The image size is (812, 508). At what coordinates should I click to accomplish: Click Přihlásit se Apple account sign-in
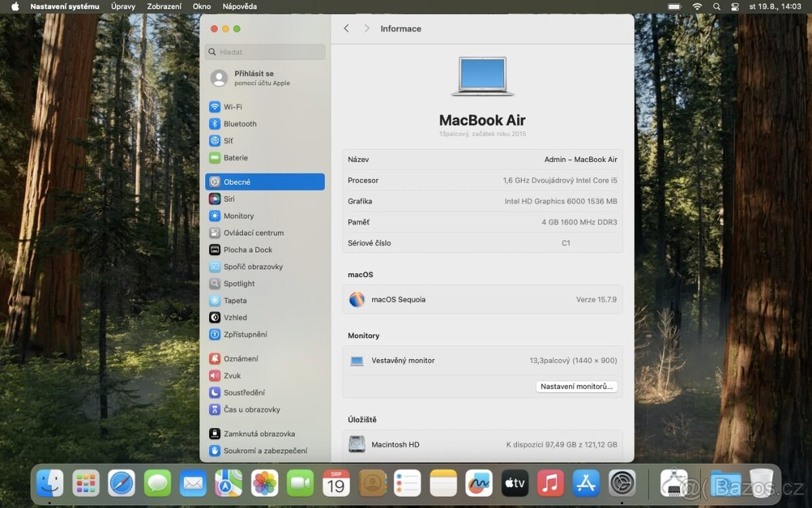[x=265, y=78]
